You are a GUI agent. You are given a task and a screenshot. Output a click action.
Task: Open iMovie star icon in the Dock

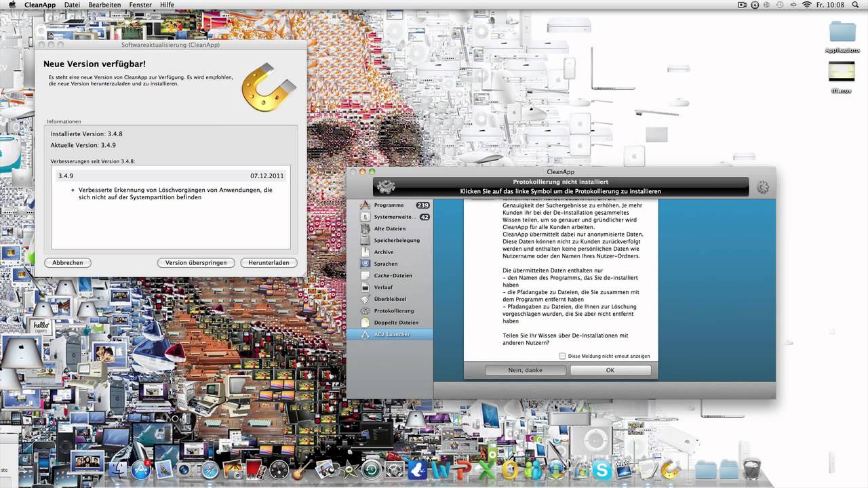click(349, 469)
